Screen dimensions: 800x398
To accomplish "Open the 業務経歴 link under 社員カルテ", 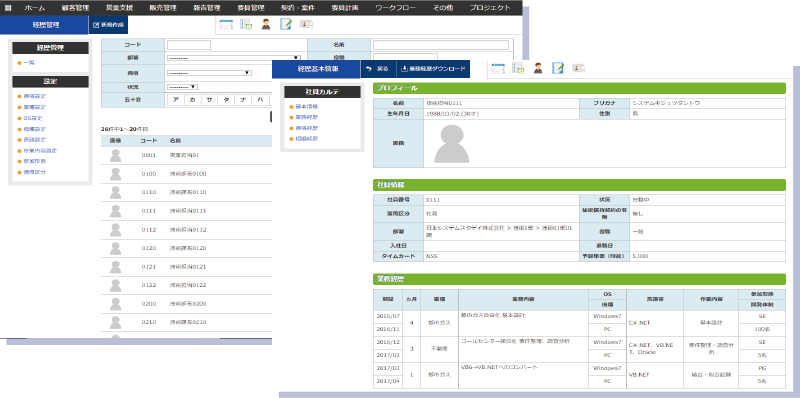I will tap(307, 117).
